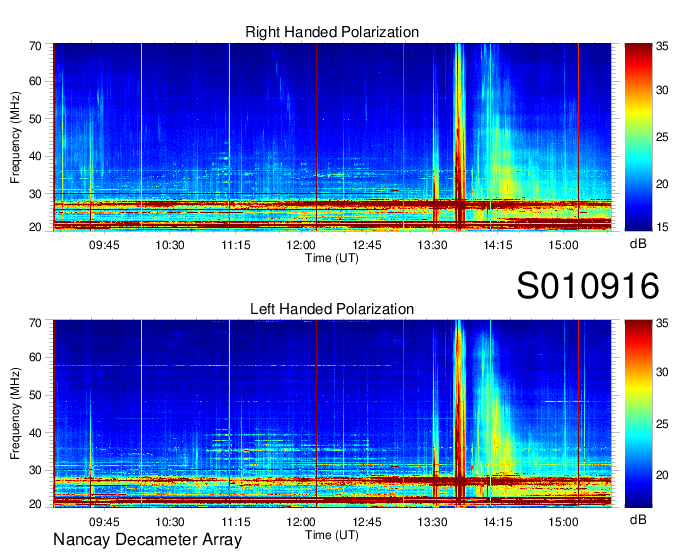Click the 15:00 time tick on the left-handed plot

(563, 522)
